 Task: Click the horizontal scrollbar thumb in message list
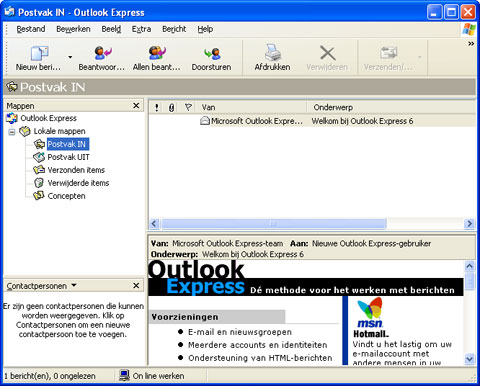[274, 223]
